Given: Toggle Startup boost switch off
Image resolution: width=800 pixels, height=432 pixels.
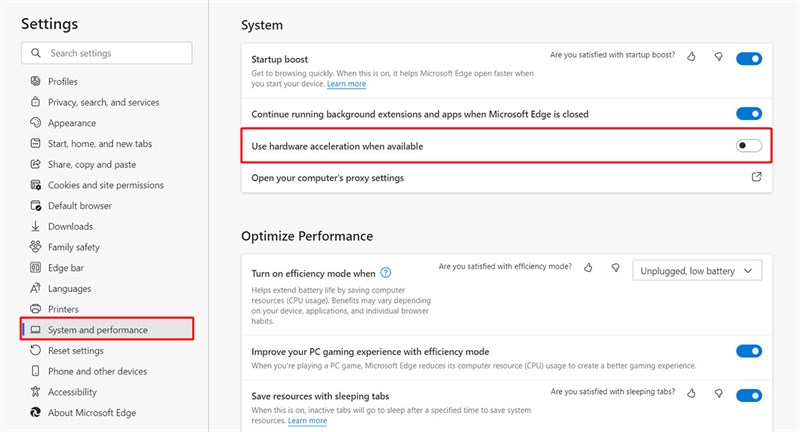Looking at the screenshot, I should tap(749, 59).
